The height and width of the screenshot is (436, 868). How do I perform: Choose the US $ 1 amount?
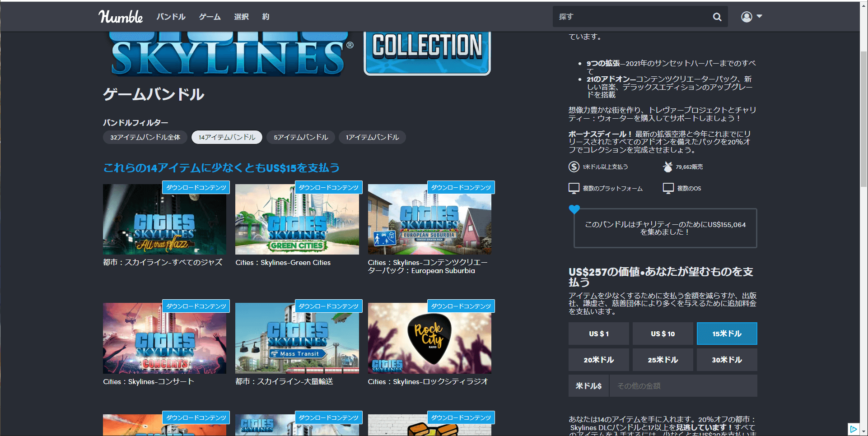pos(598,334)
